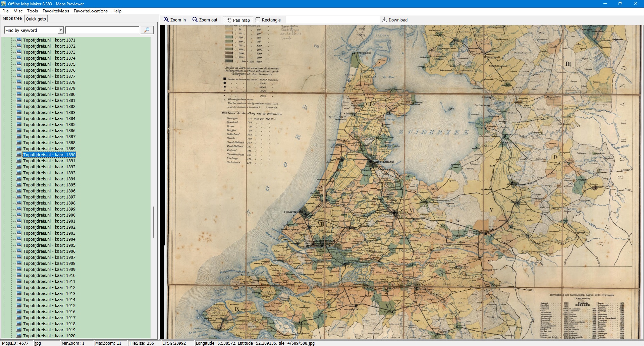Screen dimensions: 644x346
Task: Click map icon beside kaart 1871
Action: point(19,40)
